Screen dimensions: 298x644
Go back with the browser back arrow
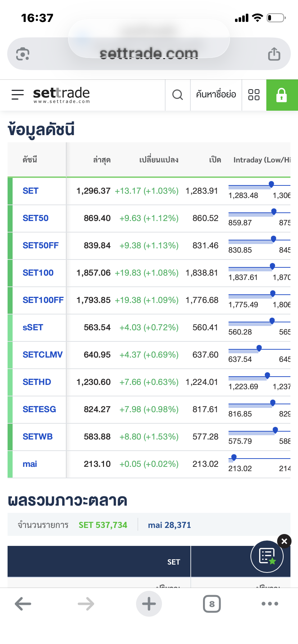pyautogui.click(x=23, y=604)
